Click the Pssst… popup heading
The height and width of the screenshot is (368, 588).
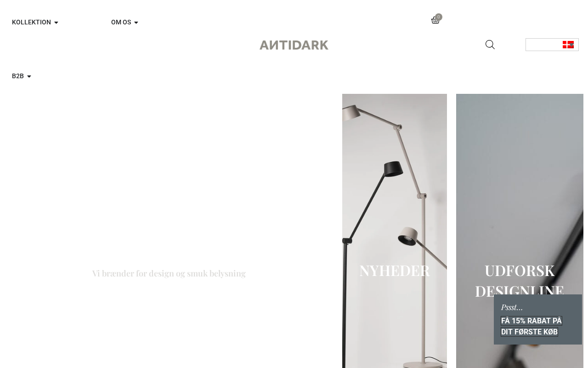click(x=512, y=307)
